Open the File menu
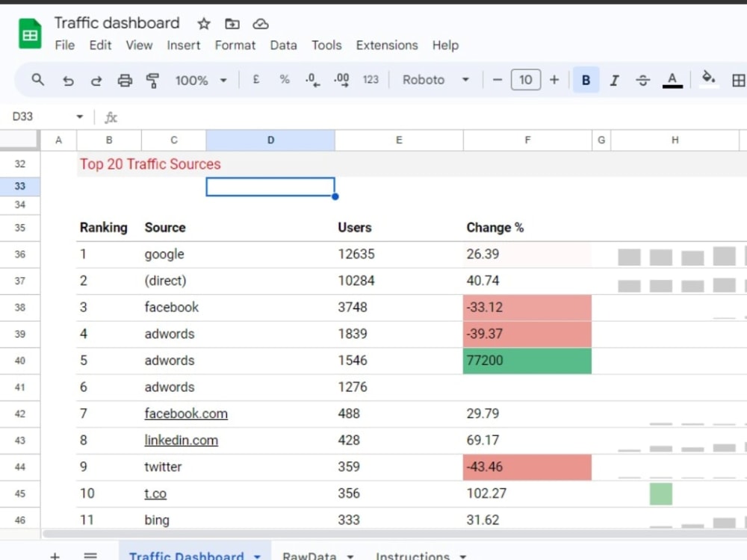This screenshot has width=747, height=560. pyautogui.click(x=65, y=46)
